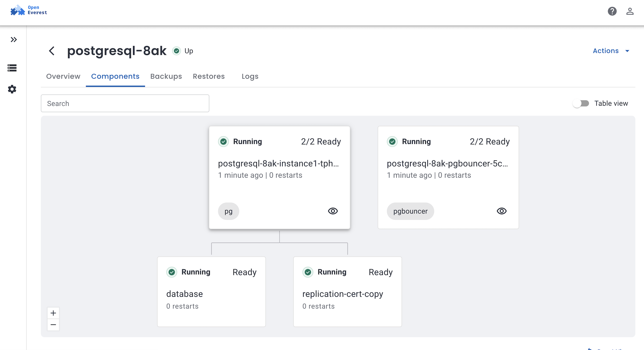Click Ready label on database card
The width and height of the screenshot is (644, 350).
pyautogui.click(x=244, y=272)
